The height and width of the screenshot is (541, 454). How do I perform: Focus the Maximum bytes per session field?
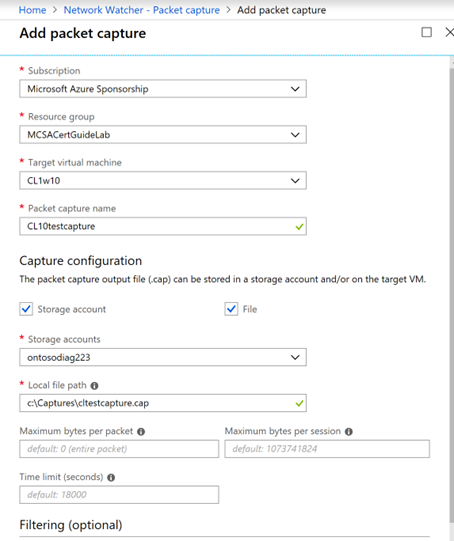click(x=327, y=449)
